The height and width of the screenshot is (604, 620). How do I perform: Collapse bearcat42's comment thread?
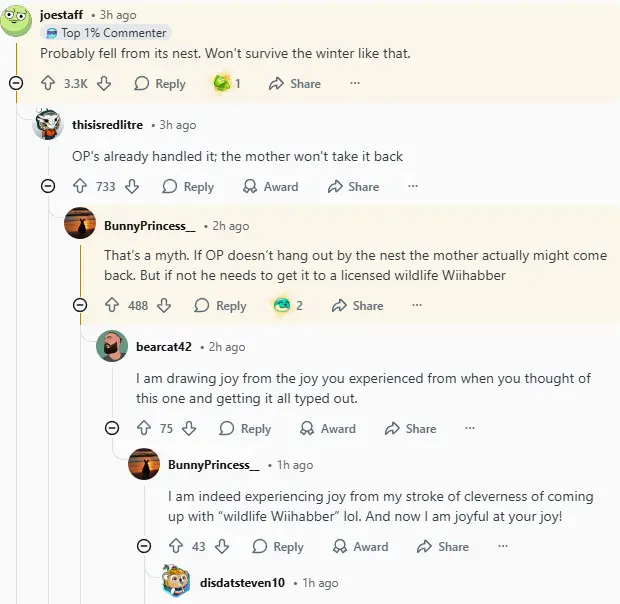[111, 428]
